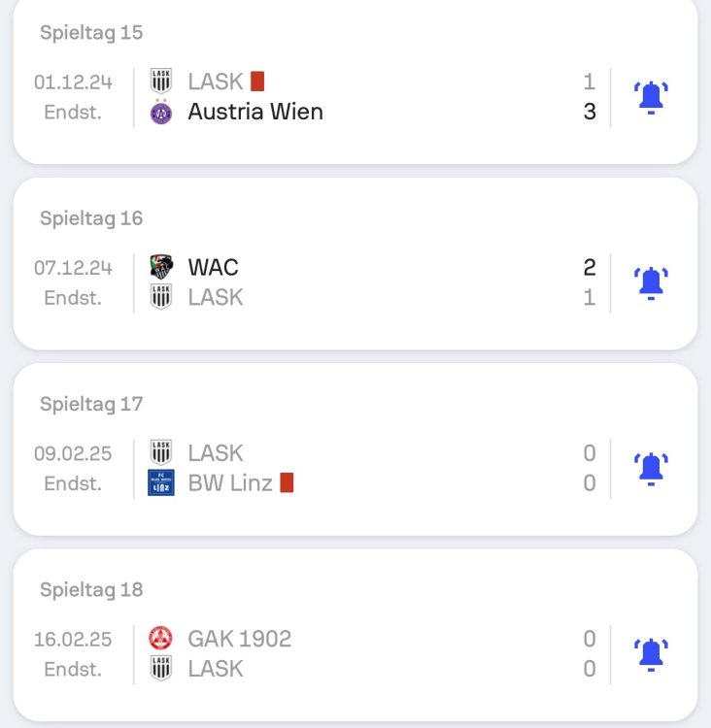Select the GAK 1902 team name
The height and width of the screenshot is (728, 711).
239,638
